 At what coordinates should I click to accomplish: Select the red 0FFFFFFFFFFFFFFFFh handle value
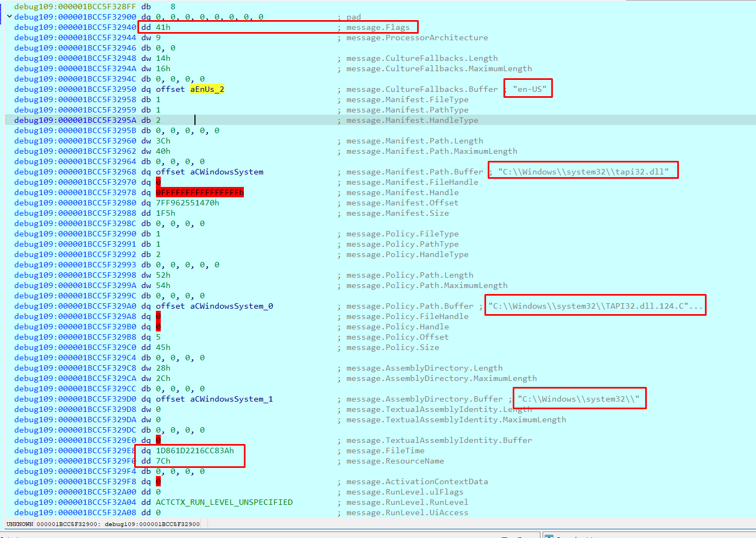200,192
